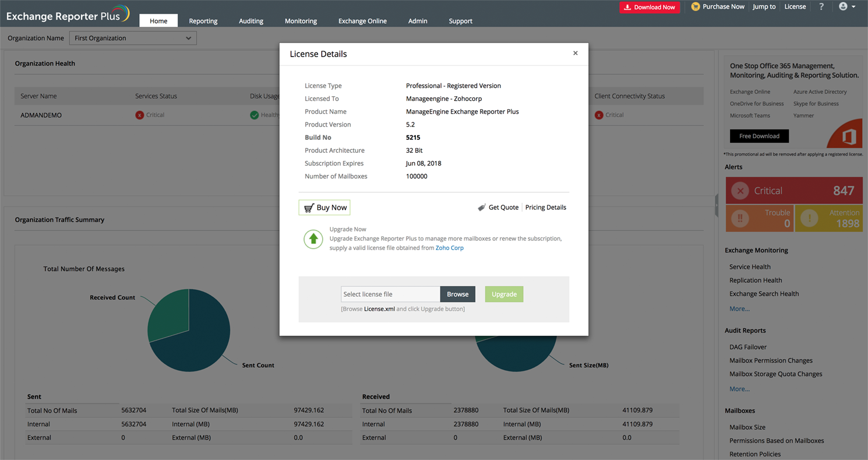Open the Critical alerts tile showing 847
The width and height of the screenshot is (868, 460).
(x=794, y=191)
